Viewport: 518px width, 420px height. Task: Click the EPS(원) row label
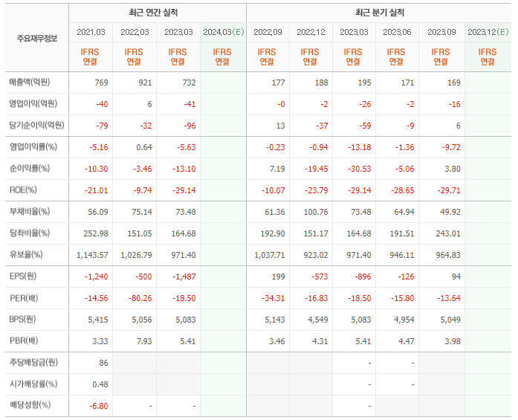(x=23, y=276)
